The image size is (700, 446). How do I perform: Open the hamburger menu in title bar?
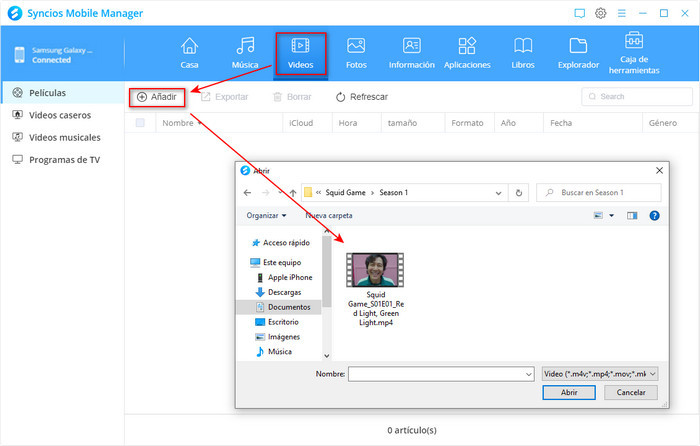[621, 13]
